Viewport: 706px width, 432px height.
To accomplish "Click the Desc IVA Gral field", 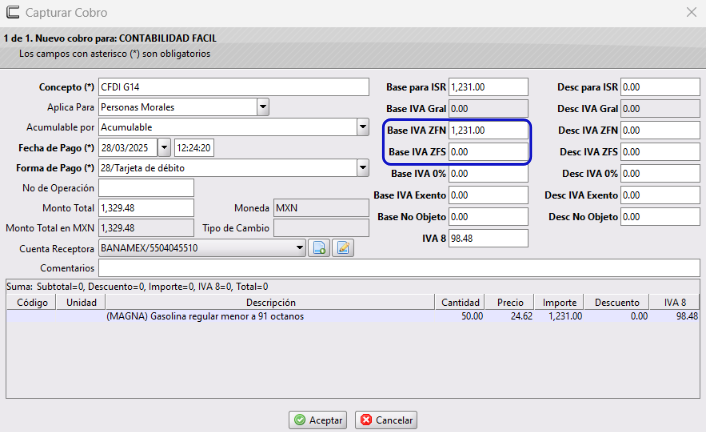I will 660,109.
